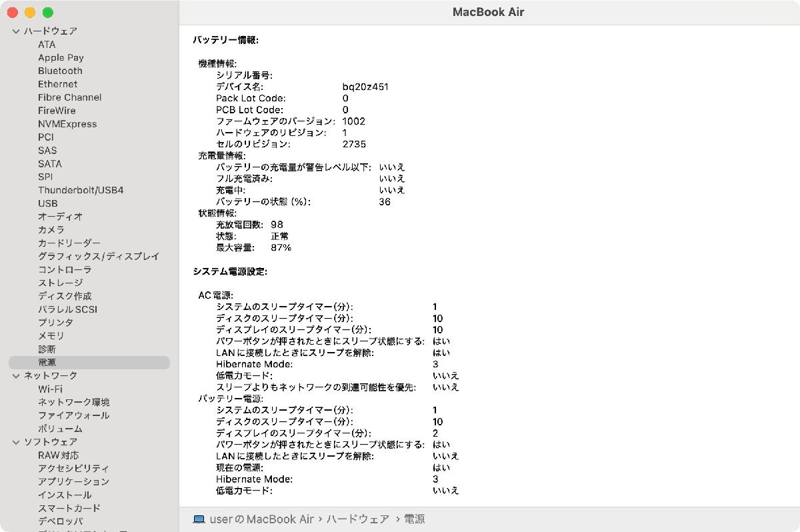Open グラフィックス/ディスプレイ details

point(99,256)
